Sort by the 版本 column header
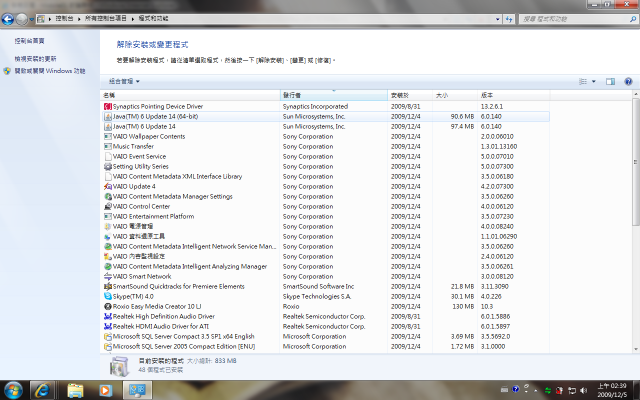This screenshot has height=400, width=640. click(514, 95)
